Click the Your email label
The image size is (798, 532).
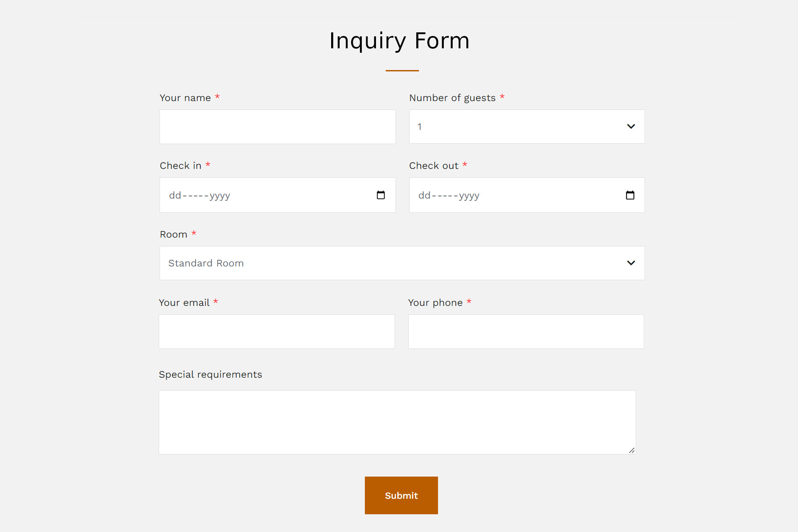point(184,303)
